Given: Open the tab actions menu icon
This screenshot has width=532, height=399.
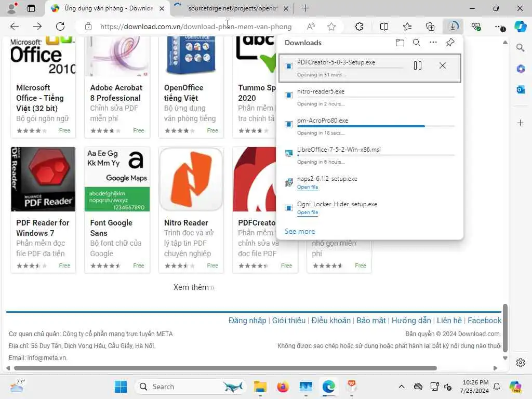Looking at the screenshot, I should tap(31, 8).
